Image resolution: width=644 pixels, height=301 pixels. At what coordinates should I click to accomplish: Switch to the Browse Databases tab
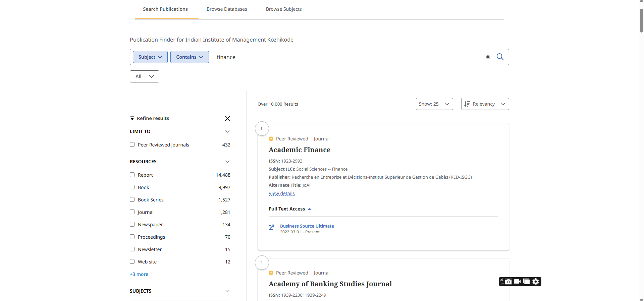227,9
